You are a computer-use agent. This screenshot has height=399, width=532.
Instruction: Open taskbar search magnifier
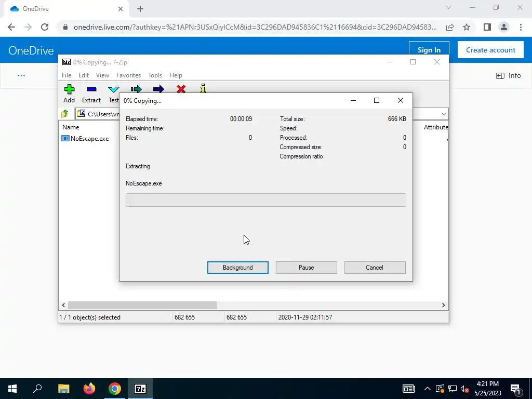coord(37,389)
